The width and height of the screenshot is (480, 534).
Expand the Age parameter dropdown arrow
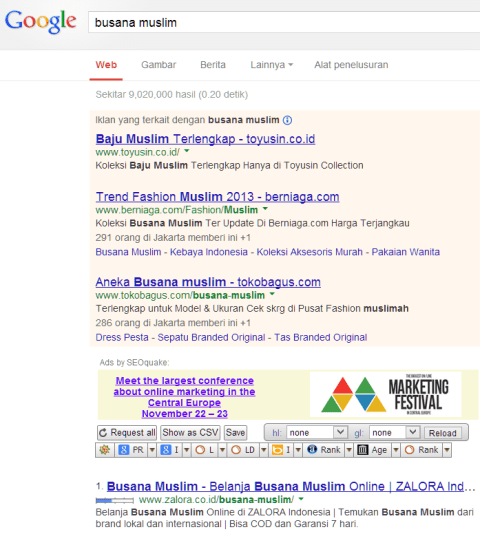[396, 450]
